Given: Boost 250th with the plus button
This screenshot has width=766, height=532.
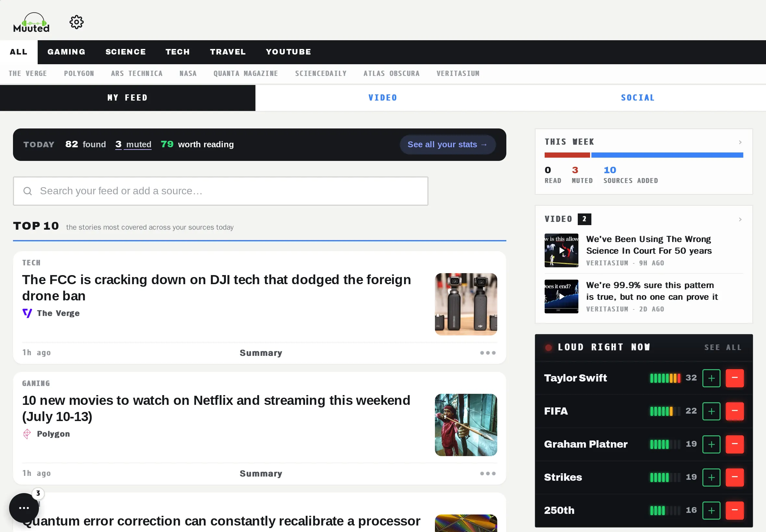Looking at the screenshot, I should [x=711, y=510].
